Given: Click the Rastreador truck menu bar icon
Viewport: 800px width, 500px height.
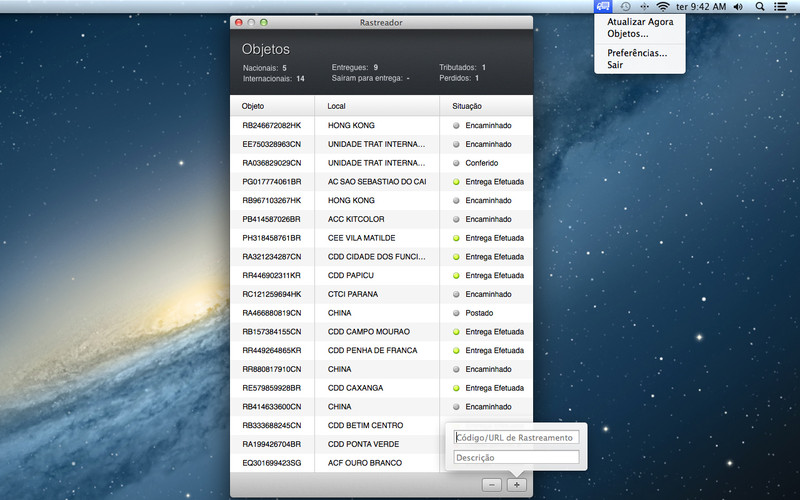Looking at the screenshot, I should point(603,7).
